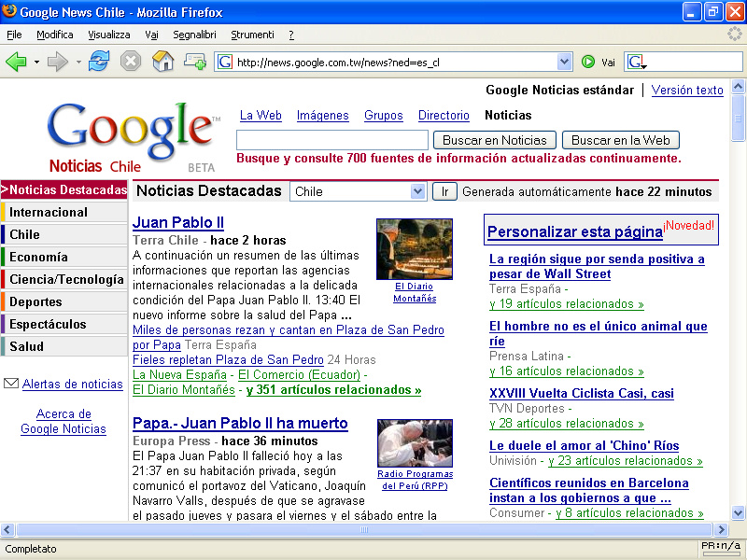Click the horizontal scrollbar thumb
Screen dimensions: 747x560
coord(364,529)
